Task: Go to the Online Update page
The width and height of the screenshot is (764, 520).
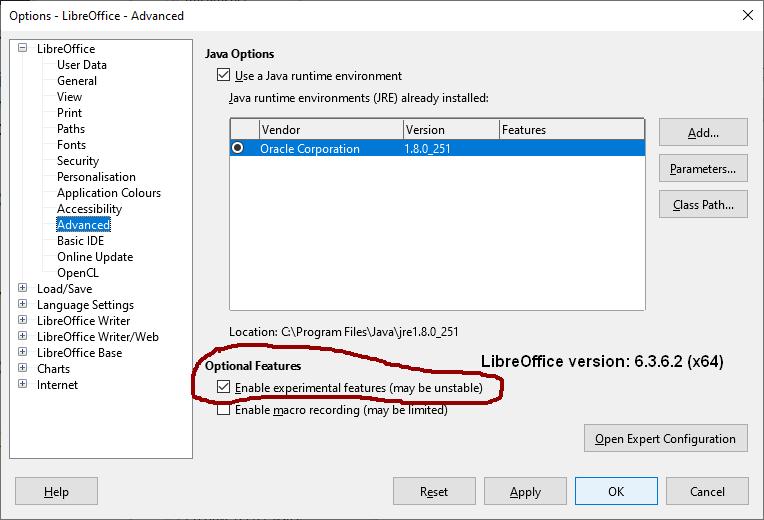Action: [95, 257]
